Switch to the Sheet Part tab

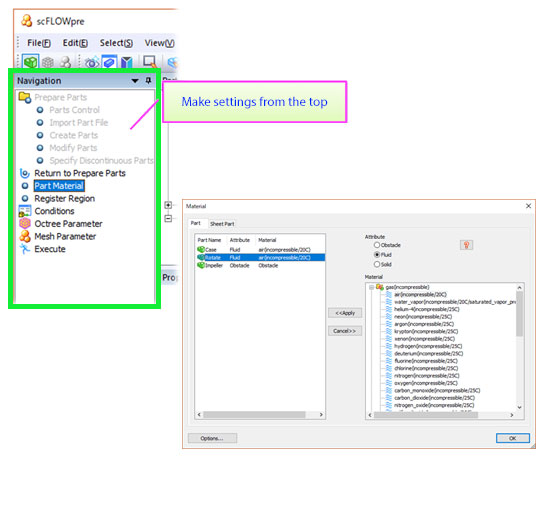coord(222,224)
